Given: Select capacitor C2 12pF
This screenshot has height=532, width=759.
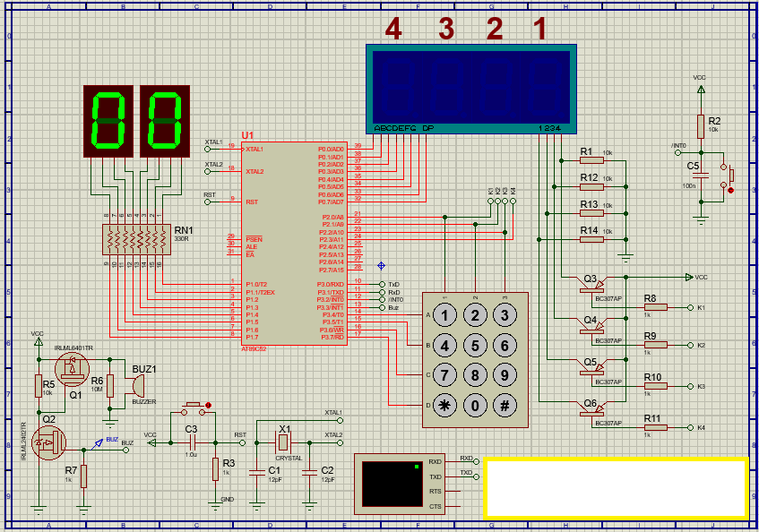Looking at the screenshot, I should tap(309, 472).
